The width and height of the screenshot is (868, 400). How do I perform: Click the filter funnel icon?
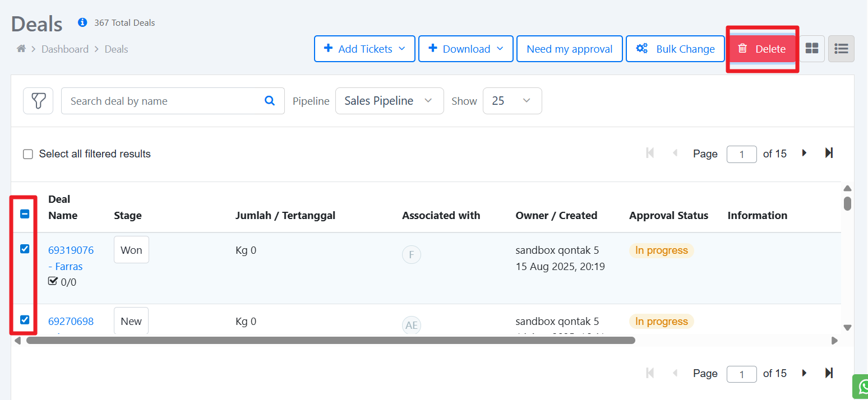point(38,101)
